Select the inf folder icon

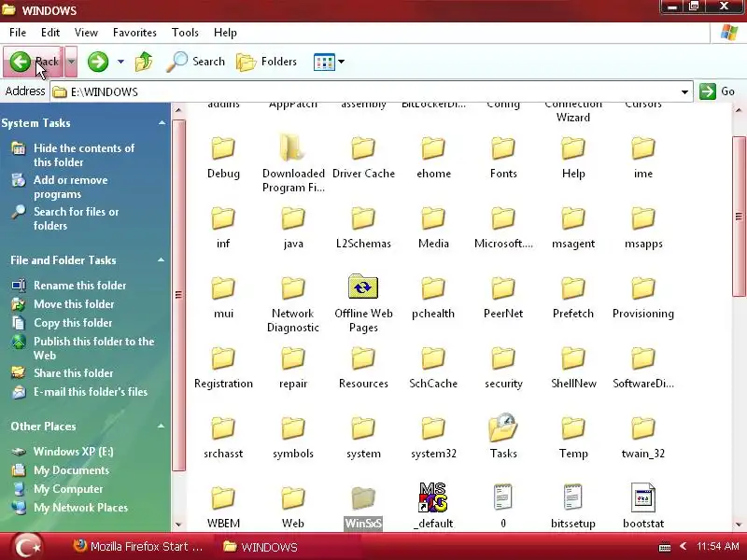[x=223, y=218]
